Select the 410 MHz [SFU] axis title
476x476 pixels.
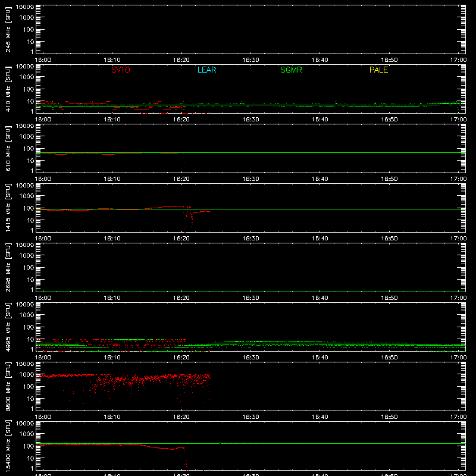point(8,89)
